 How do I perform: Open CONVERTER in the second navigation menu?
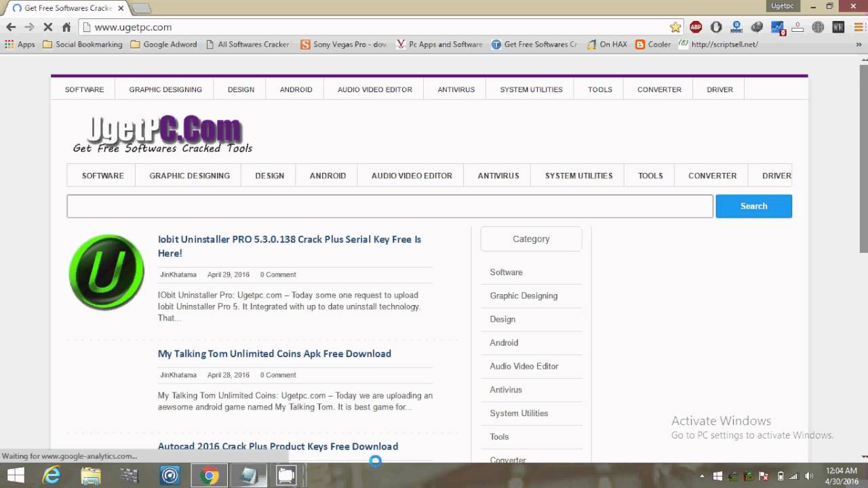[x=712, y=176]
